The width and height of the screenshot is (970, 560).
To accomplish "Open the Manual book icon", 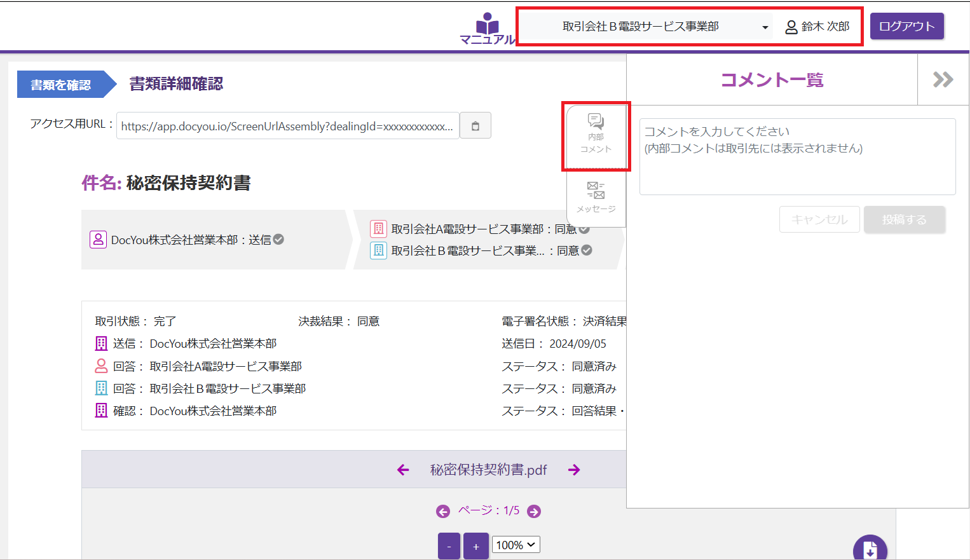I will click(x=487, y=29).
